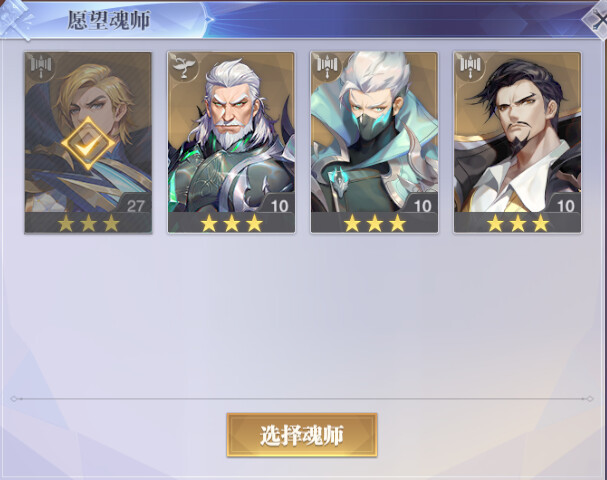Screen dimensions: 607x480
Task: Select the black-haired goatee hero card
Action: click(x=517, y=142)
